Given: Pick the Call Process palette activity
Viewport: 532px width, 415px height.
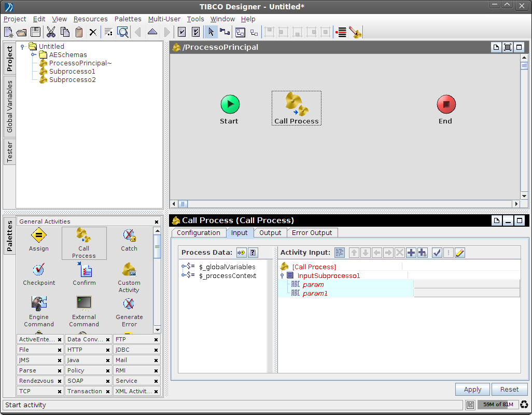Looking at the screenshot, I should (x=84, y=243).
